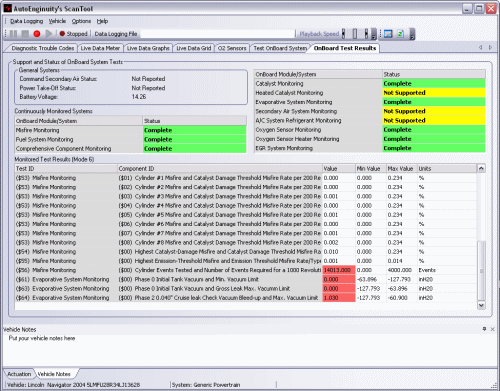The height and width of the screenshot is (391, 500).
Task: Select the OnBoard Test Results tab
Action: [345, 48]
